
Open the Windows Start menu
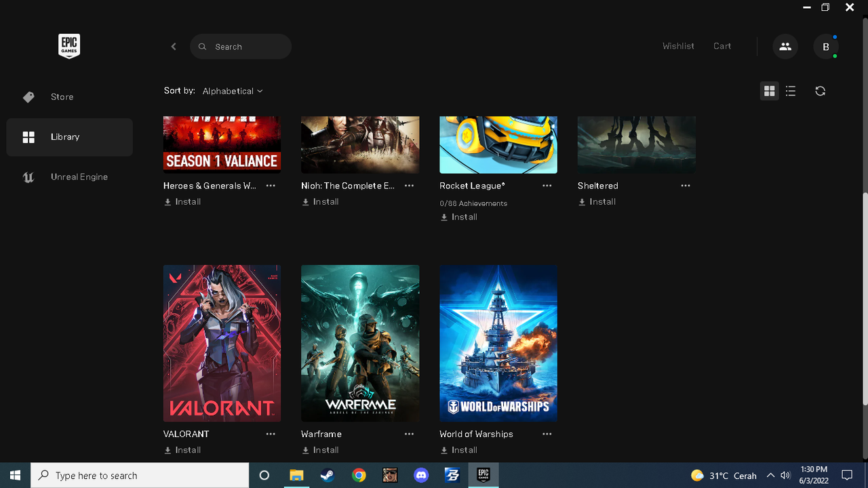pyautogui.click(x=15, y=475)
